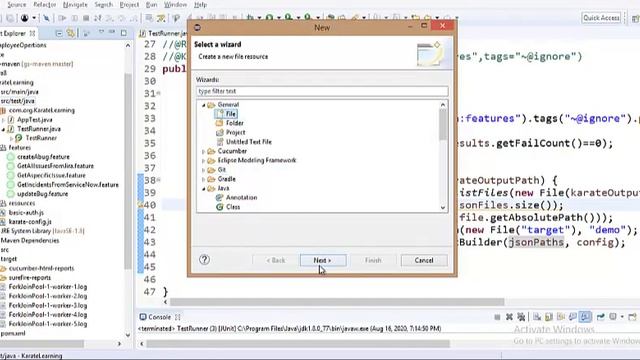Screen dimensions: 640x360
Task: Open GetAspecificIssue.feature file
Action: [51, 176]
